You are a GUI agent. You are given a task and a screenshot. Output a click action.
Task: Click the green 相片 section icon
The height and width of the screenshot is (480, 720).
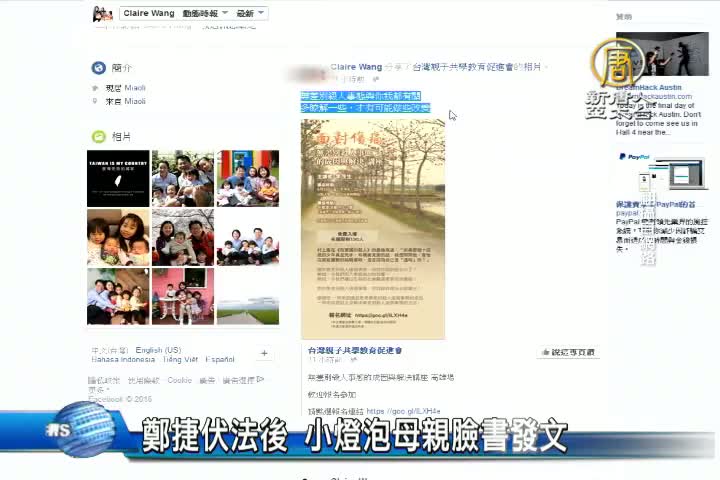click(x=98, y=136)
